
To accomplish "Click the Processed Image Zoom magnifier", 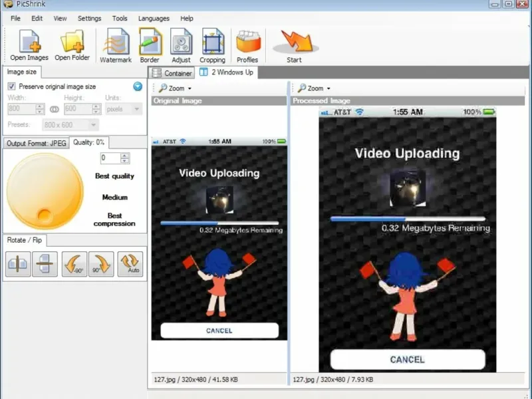I will (x=302, y=88).
